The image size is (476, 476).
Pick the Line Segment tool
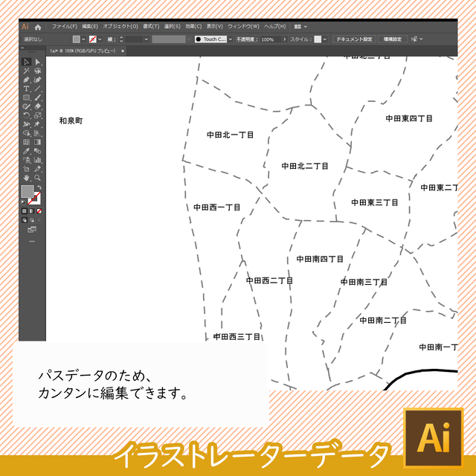[38, 89]
